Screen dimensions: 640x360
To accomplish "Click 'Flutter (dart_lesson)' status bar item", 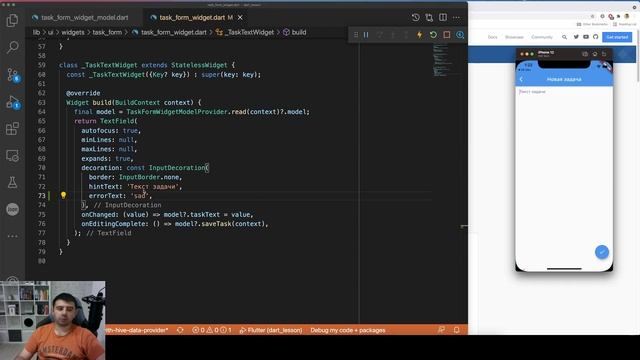I will point(271,330).
